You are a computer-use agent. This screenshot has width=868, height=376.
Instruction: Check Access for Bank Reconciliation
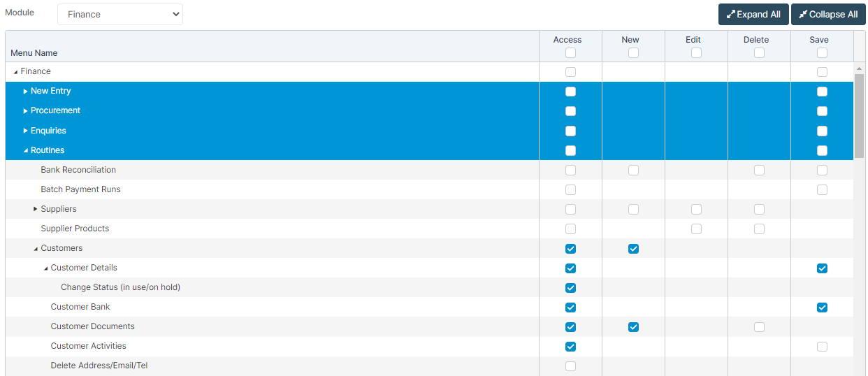(x=571, y=170)
